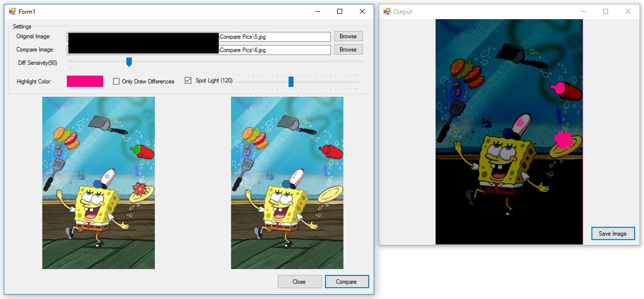Viewport: 644px width, 299px height.
Task: Maximize the Output window
Action: point(606,11)
